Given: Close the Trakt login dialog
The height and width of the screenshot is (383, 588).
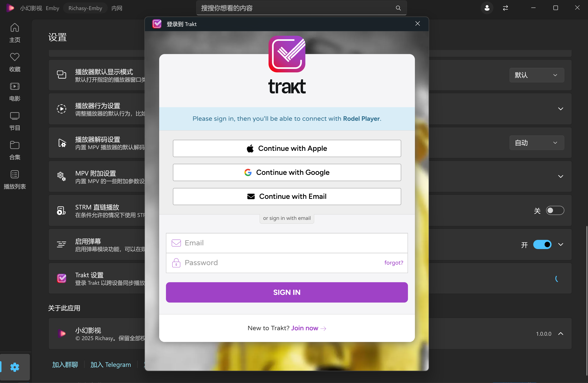Looking at the screenshot, I should [x=417, y=24].
